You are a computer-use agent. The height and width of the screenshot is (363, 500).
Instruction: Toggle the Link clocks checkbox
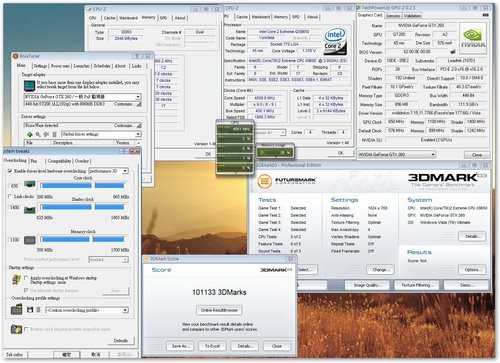point(10,197)
